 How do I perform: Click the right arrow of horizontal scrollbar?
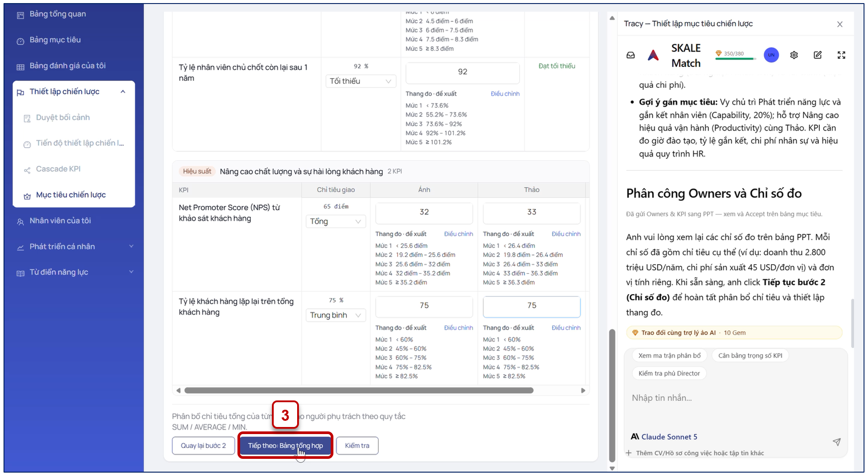(x=583, y=391)
